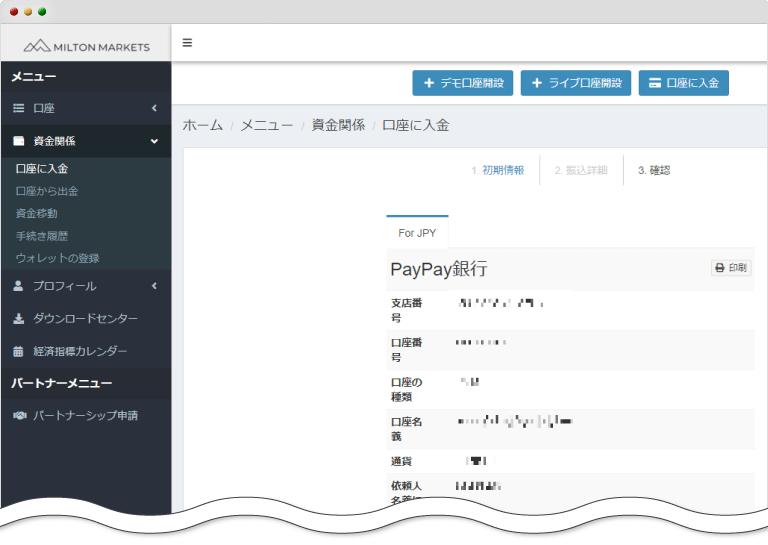This screenshot has height=545, width=768.
Task: Click the yellow minimize window button
Action: pyautogui.click(x=28, y=11)
